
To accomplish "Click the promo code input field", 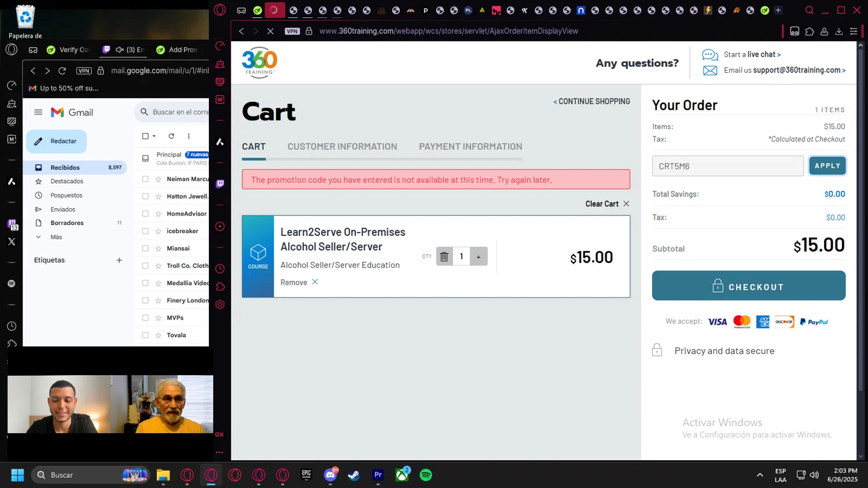I will pyautogui.click(x=727, y=166).
